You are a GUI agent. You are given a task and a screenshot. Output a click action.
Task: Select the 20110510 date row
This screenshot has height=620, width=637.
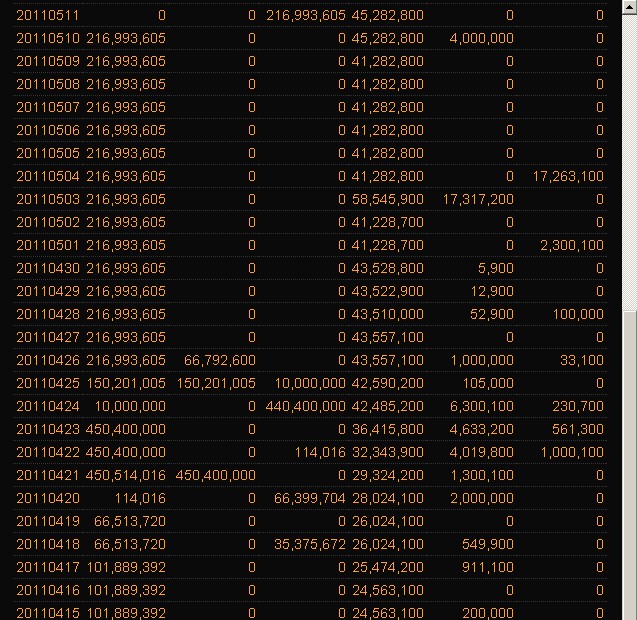[x=47, y=38]
